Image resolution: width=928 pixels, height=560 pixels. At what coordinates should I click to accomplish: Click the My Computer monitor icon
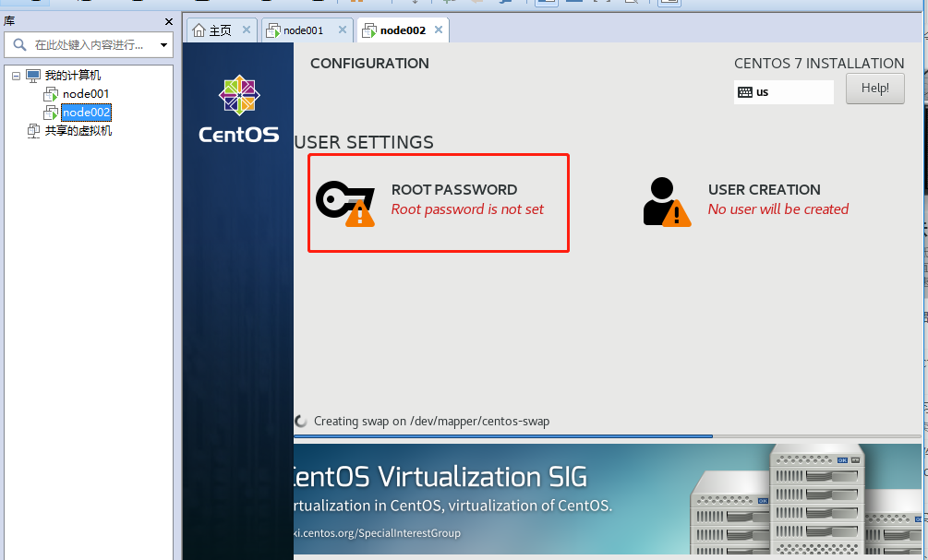(x=33, y=76)
